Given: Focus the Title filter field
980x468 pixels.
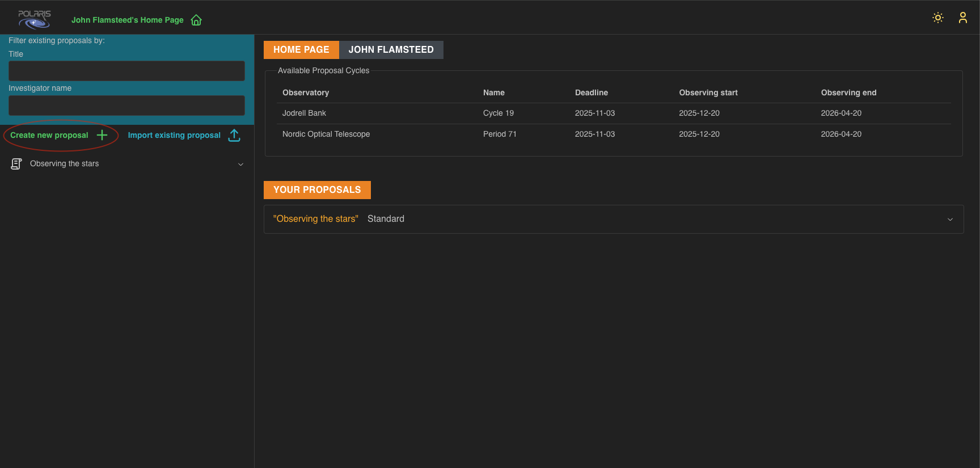Looking at the screenshot, I should (126, 71).
